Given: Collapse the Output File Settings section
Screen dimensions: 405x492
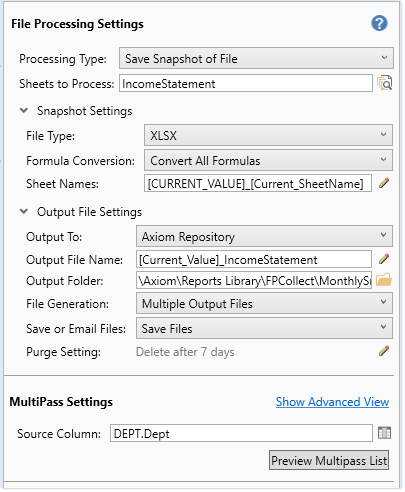Looking at the screenshot, I should click(24, 212).
